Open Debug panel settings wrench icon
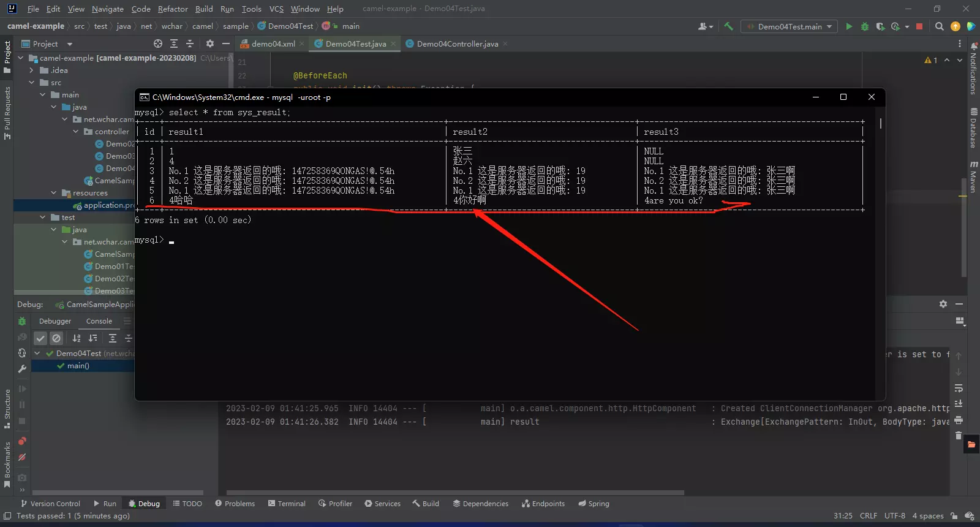The image size is (980, 527). 22,369
